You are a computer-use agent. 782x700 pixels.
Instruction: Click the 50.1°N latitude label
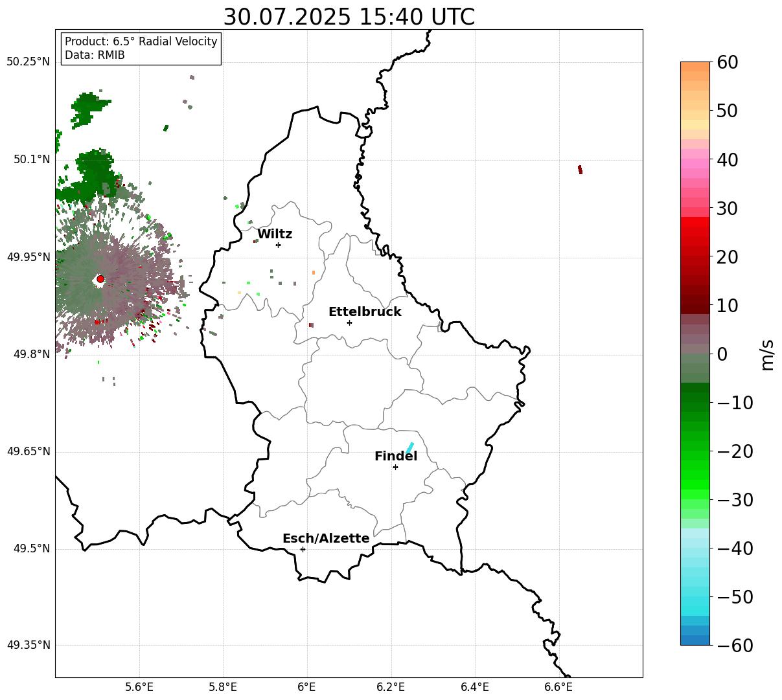pyautogui.click(x=32, y=159)
